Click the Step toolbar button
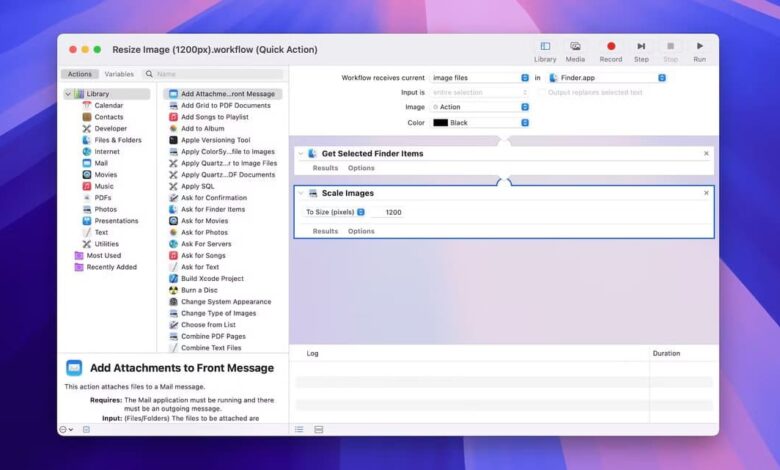The width and height of the screenshot is (780, 470). point(641,52)
